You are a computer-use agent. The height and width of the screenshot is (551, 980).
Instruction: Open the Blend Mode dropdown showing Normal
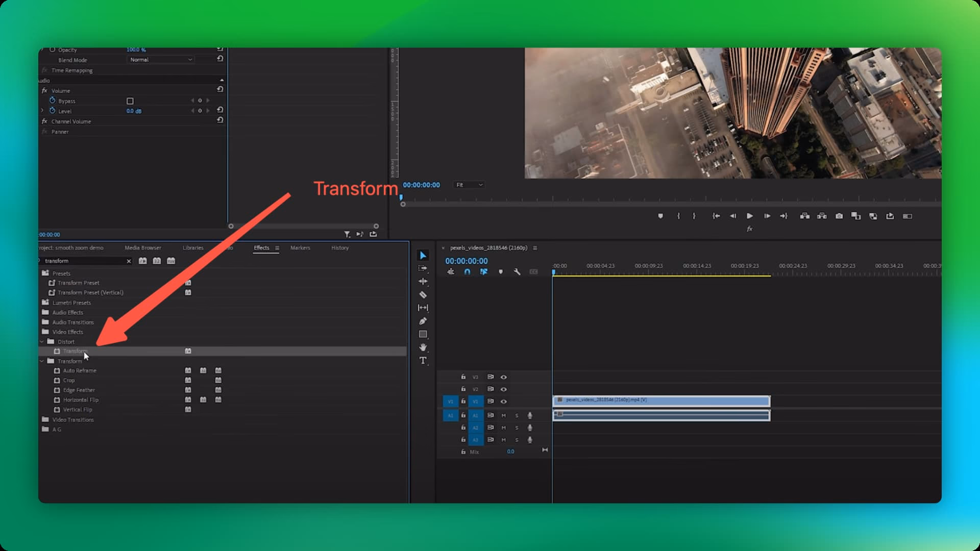(160, 59)
